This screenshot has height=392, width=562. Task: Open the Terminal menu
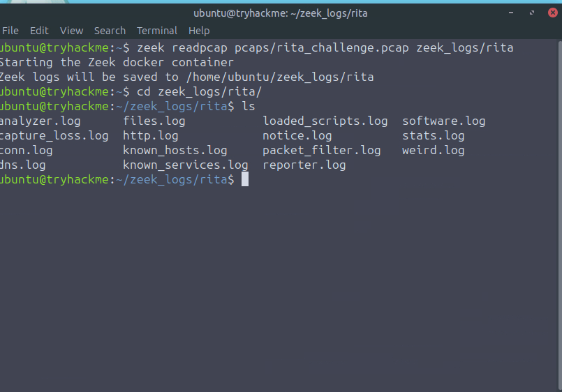click(157, 31)
